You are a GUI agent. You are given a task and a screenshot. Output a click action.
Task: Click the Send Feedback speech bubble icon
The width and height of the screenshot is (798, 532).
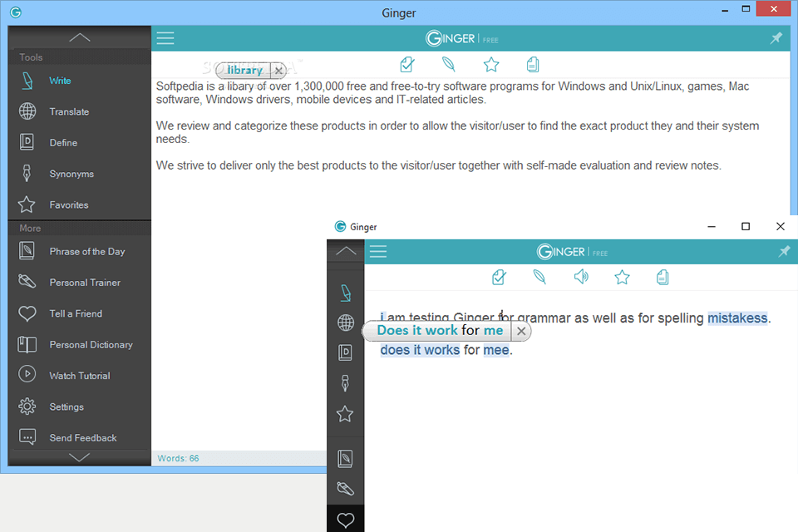click(x=27, y=436)
